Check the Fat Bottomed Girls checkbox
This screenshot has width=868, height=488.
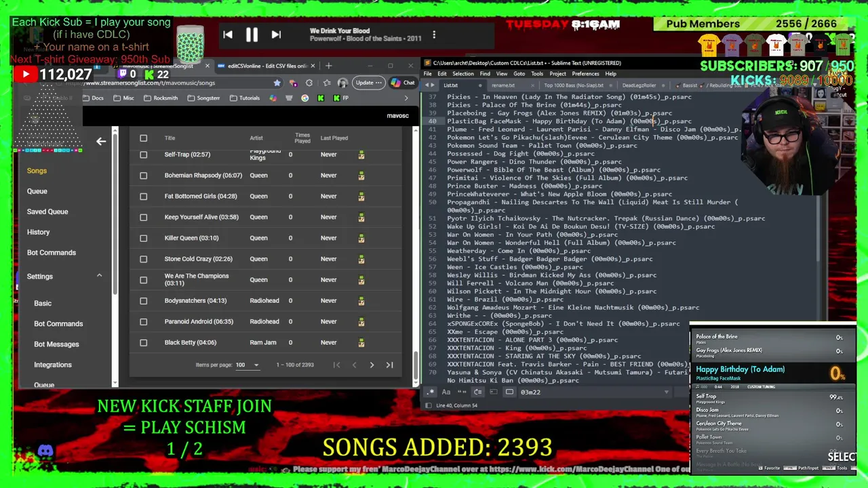point(143,197)
